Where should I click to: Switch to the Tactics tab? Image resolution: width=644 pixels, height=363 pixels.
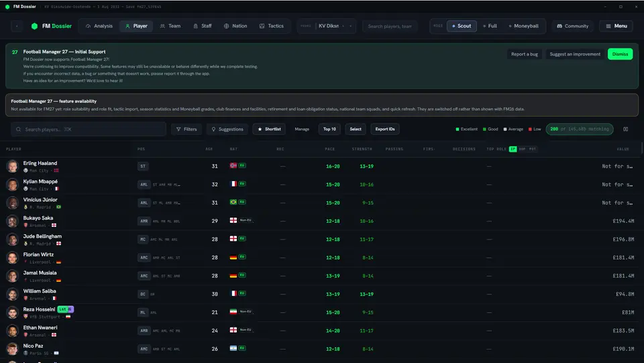coord(272,26)
